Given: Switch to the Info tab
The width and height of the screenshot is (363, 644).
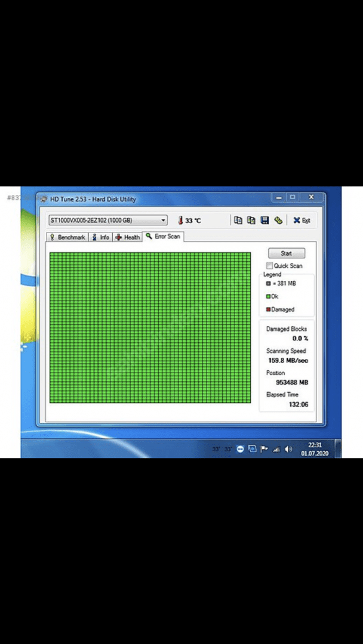Looking at the screenshot, I should click(101, 237).
